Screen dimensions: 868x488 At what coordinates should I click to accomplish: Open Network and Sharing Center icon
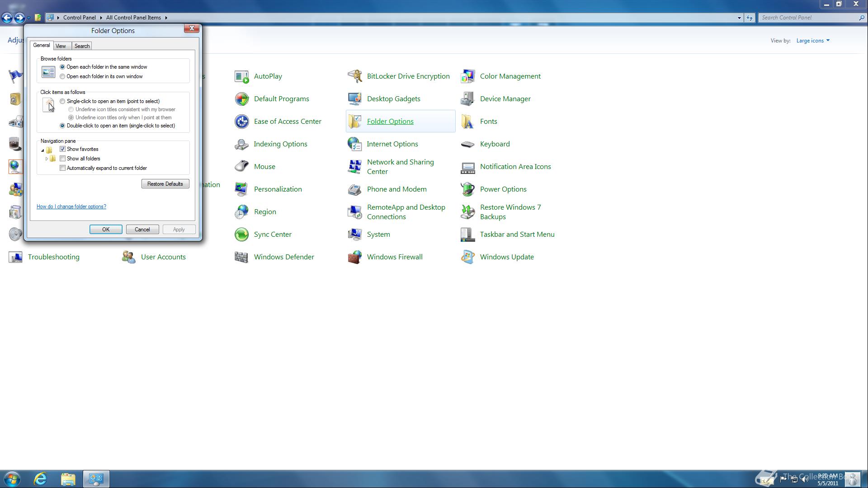[354, 167]
